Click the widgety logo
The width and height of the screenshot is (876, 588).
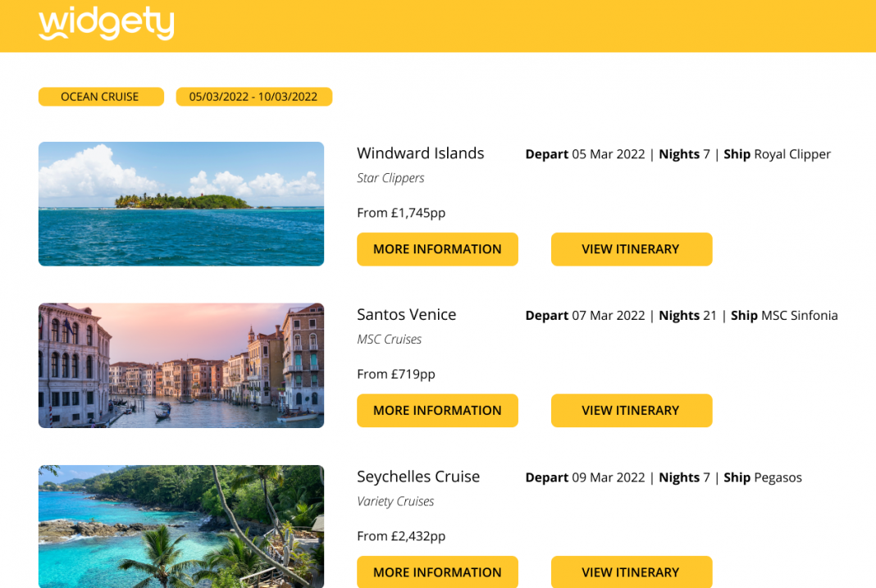coord(106,25)
